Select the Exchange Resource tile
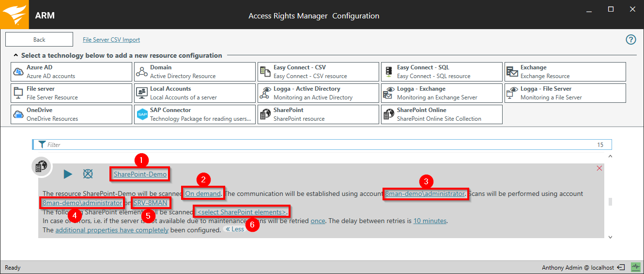Viewport: 644px width, 274px height. coord(565,72)
